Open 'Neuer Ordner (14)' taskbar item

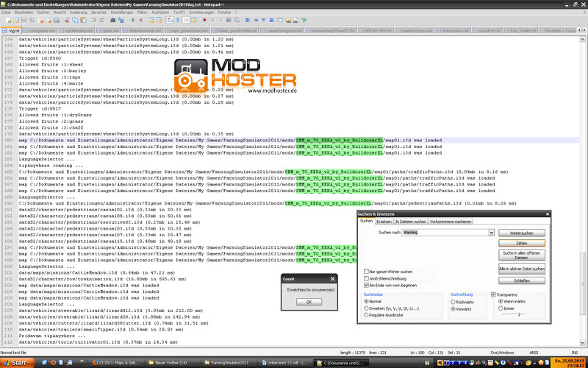pos(171,363)
